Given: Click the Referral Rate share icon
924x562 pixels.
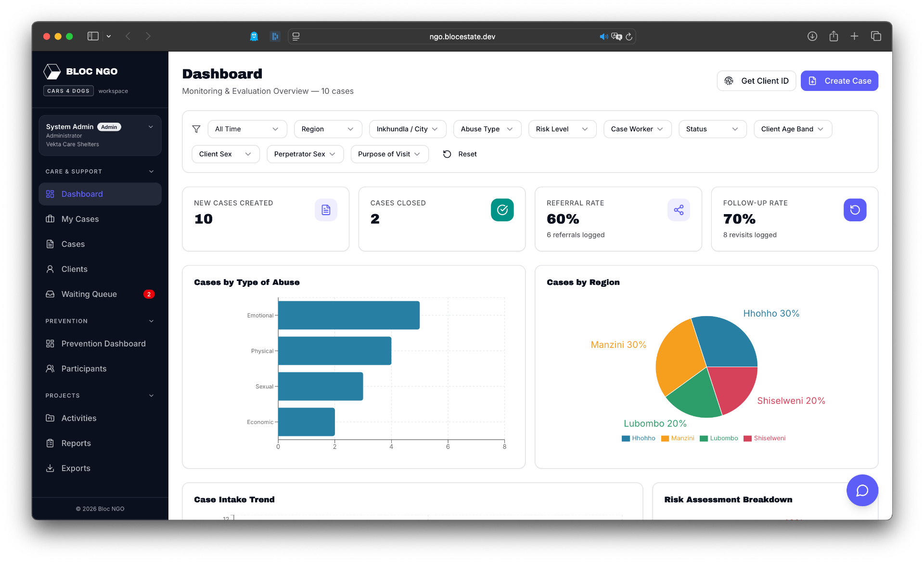Looking at the screenshot, I should tap(679, 210).
